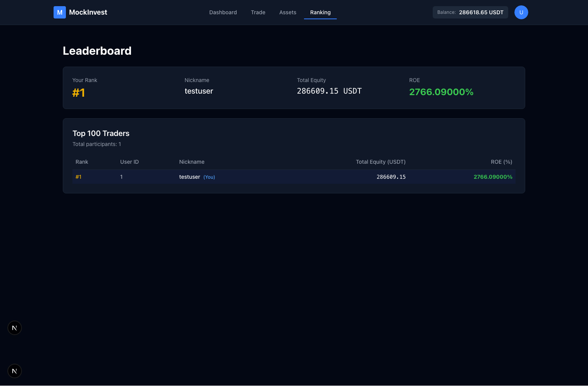Select the testuser nickname in the table row

click(190, 177)
